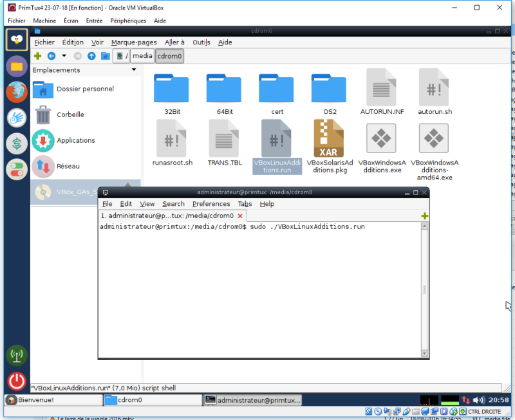Click the media path button
Image resolution: width=515 pixels, height=420 pixels.
pos(142,56)
